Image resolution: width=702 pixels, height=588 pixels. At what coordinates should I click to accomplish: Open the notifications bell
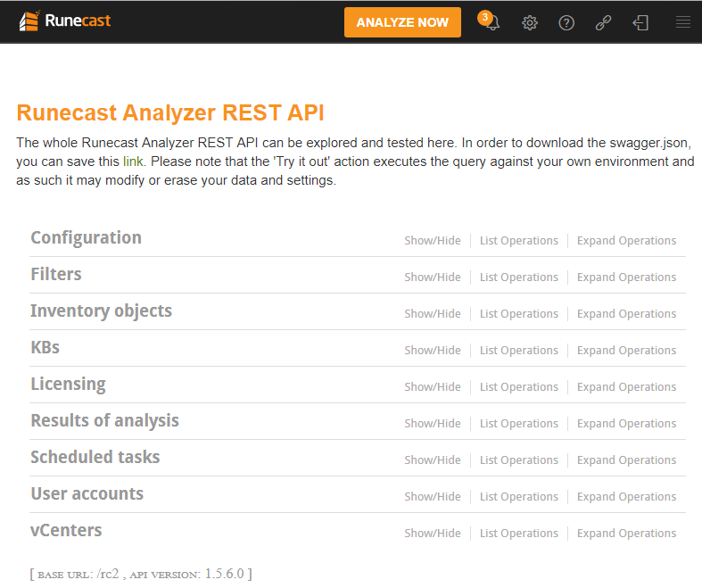[491, 23]
